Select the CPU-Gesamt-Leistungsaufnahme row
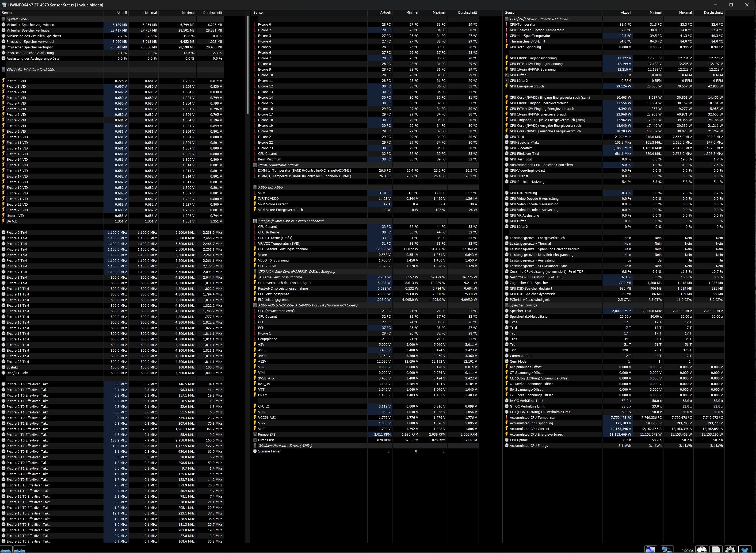 click(282, 249)
